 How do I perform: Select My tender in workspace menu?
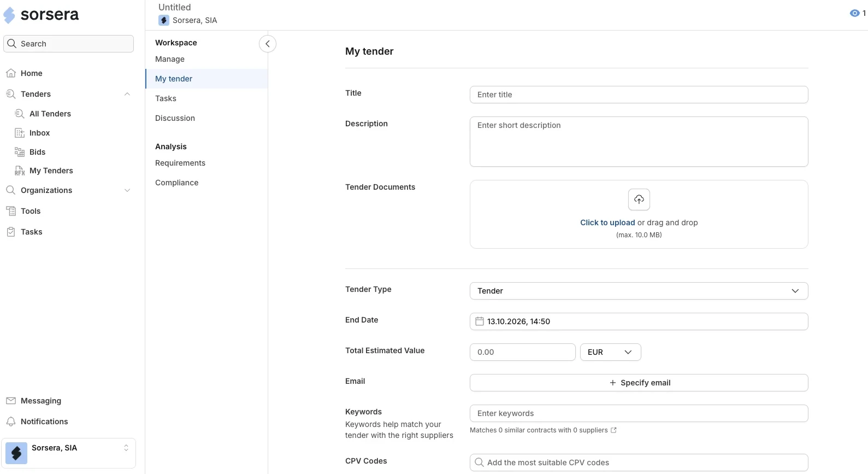[x=206, y=79]
